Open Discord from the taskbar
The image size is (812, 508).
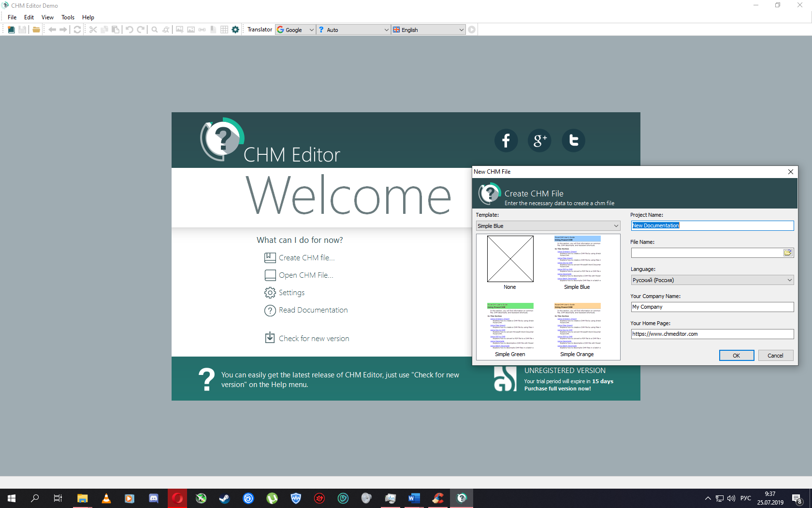tap(154, 498)
